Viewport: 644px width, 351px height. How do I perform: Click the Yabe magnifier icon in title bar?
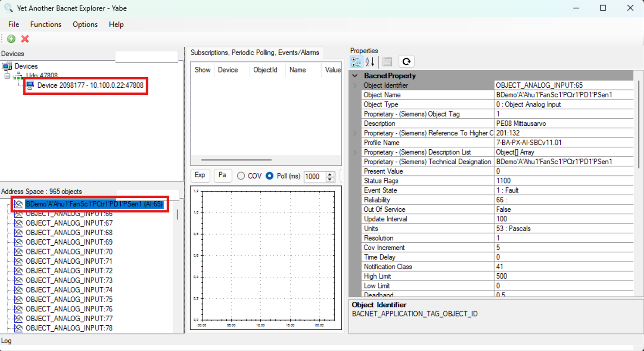tap(8, 8)
